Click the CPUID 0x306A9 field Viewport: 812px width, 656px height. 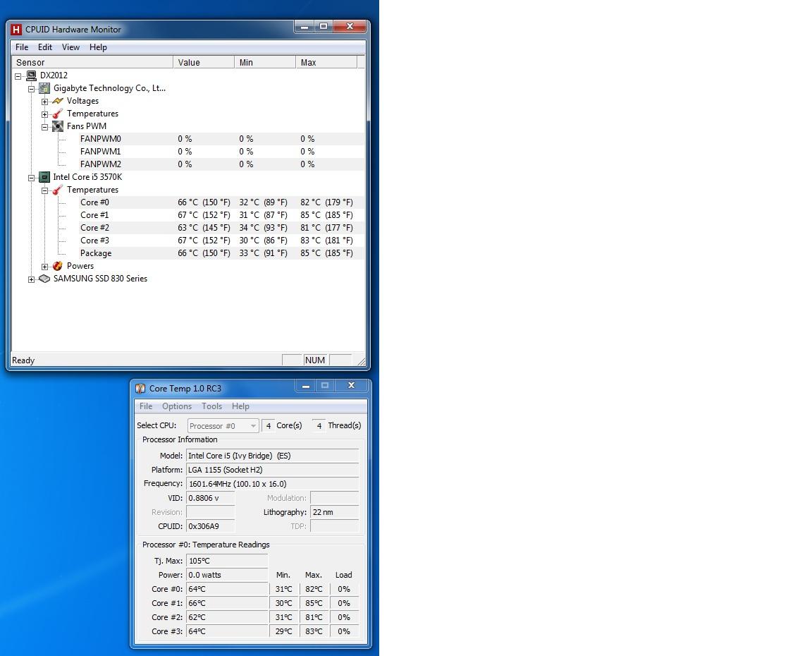click(210, 526)
